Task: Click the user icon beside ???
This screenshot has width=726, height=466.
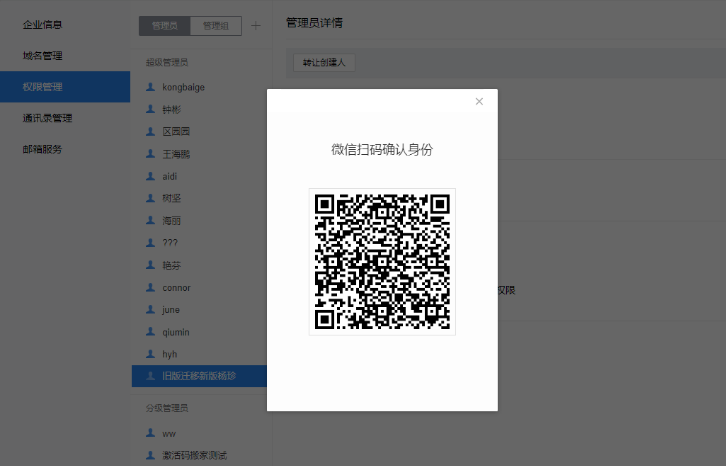Action: point(150,242)
